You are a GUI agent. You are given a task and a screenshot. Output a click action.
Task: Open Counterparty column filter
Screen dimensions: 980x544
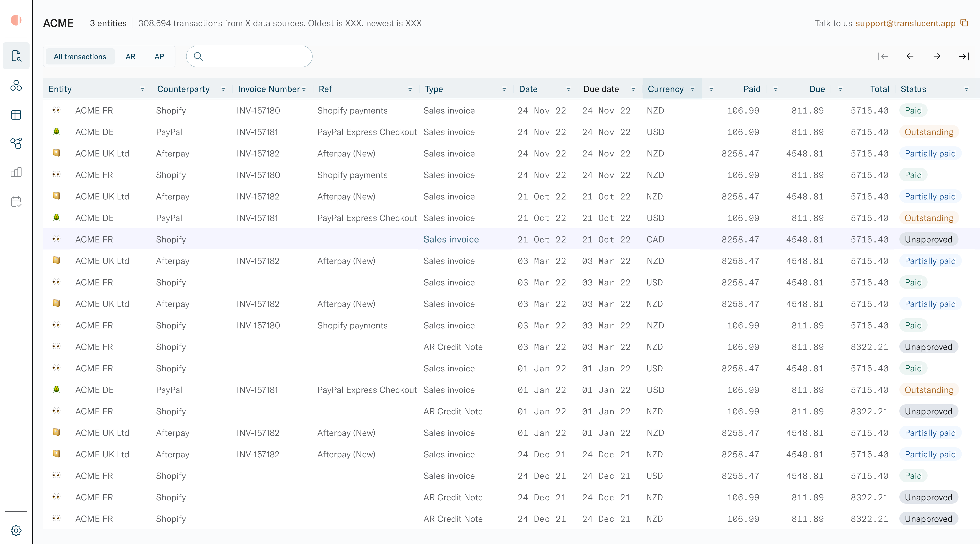click(x=223, y=89)
